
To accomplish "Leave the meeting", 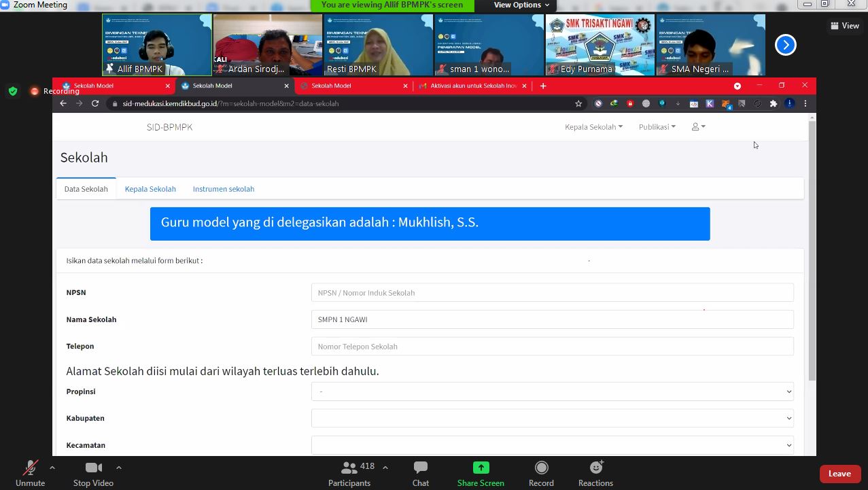I will click(839, 474).
